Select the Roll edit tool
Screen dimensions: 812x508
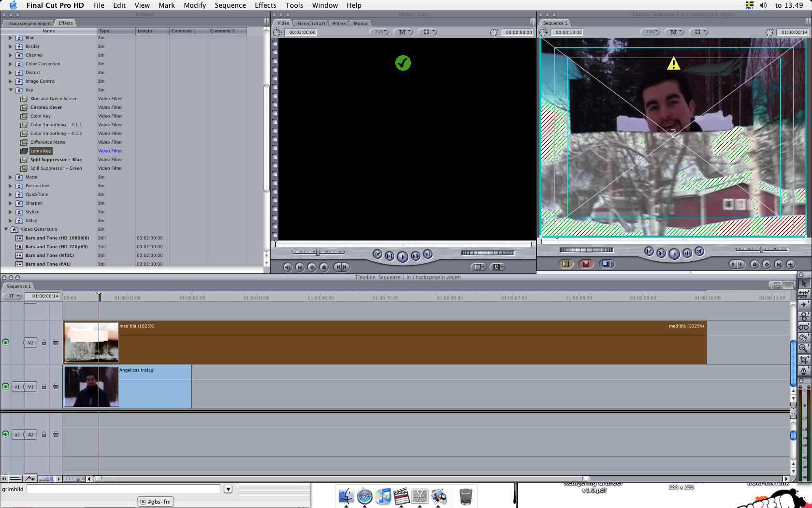click(x=804, y=316)
